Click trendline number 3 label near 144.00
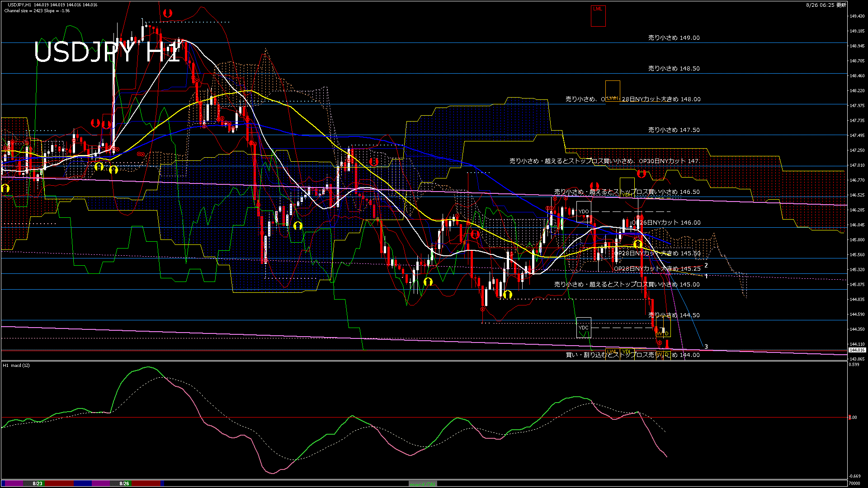 click(706, 347)
